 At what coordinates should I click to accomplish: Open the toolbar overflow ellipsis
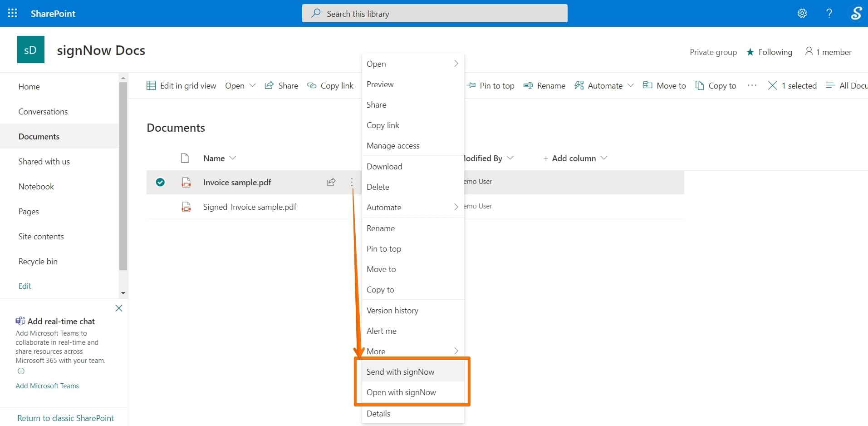click(752, 85)
